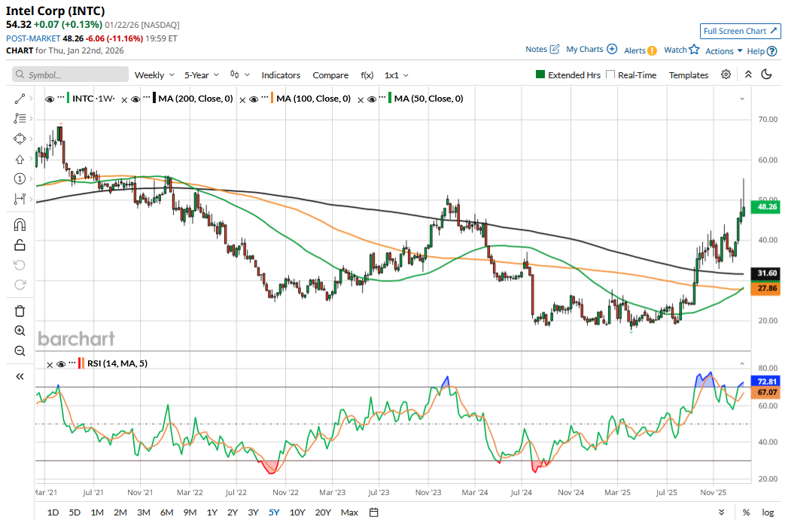Select the 1Y time range
This screenshot has height=532, width=791.
click(212, 512)
